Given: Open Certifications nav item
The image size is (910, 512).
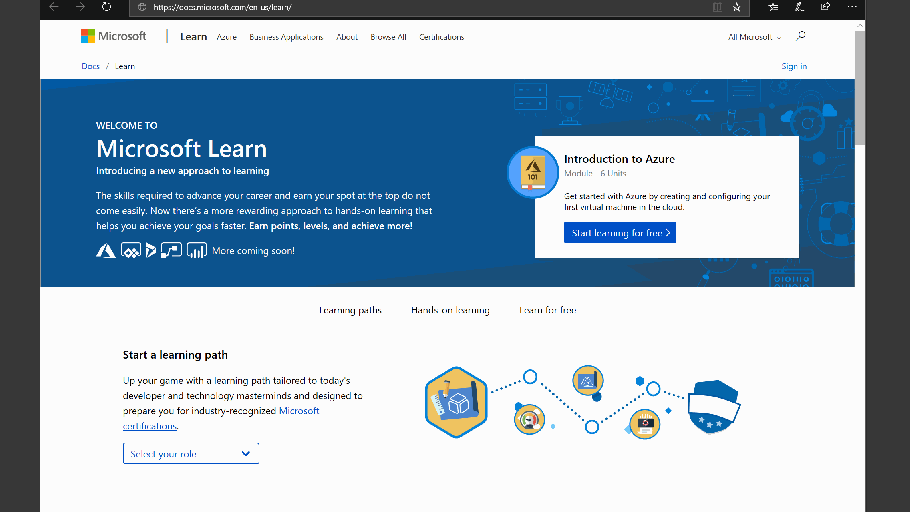Looking at the screenshot, I should pyautogui.click(x=442, y=37).
